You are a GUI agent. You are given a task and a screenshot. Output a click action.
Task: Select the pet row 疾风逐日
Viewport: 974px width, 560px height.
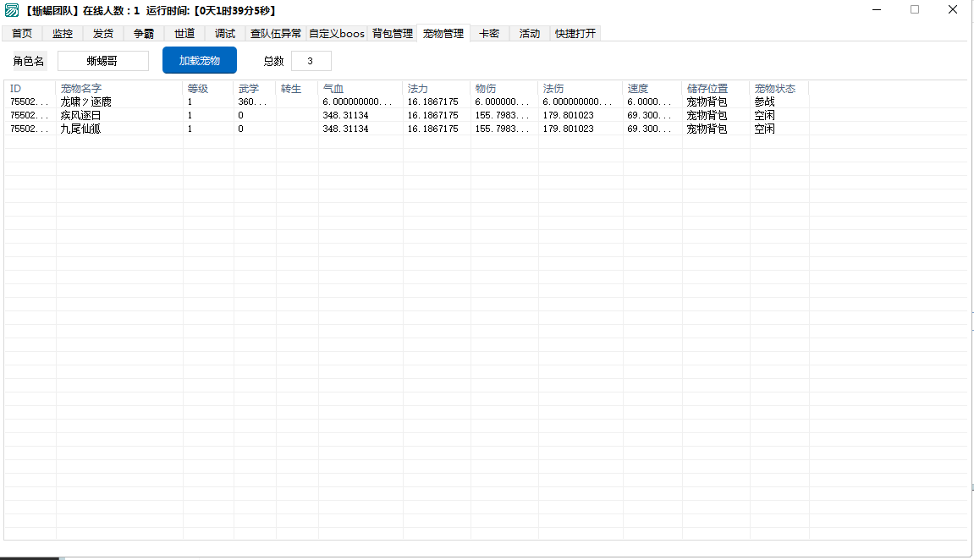point(80,115)
